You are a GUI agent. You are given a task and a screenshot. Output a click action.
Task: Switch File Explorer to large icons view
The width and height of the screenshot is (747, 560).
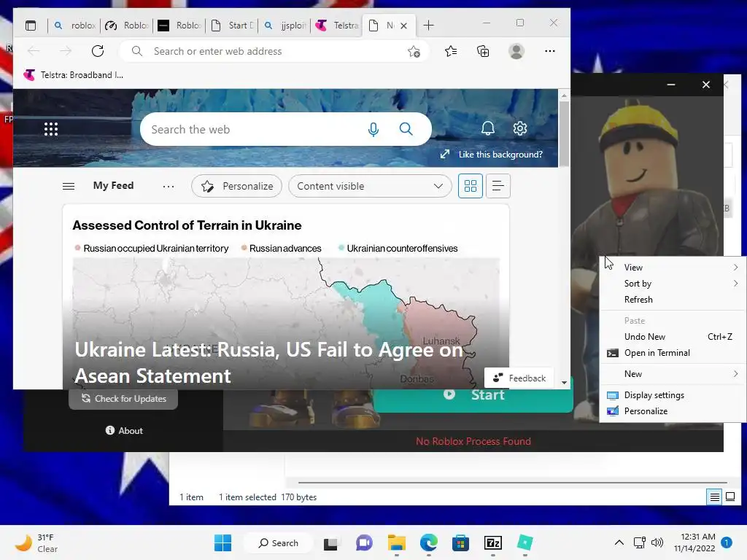pos(729,497)
